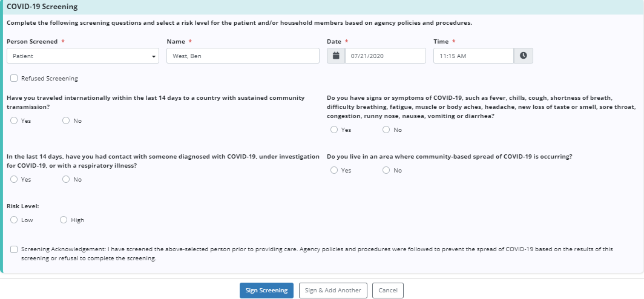Select Yes for contact with diagnosed person

[14, 179]
